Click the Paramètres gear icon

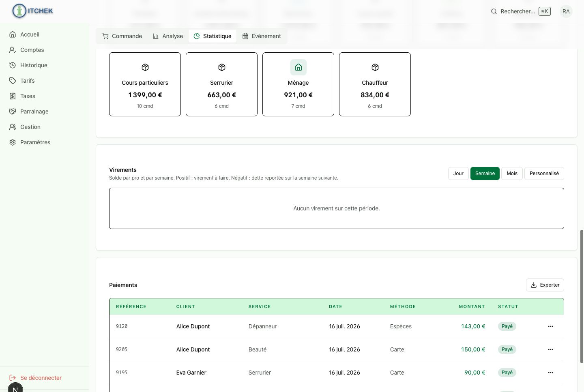click(x=13, y=142)
